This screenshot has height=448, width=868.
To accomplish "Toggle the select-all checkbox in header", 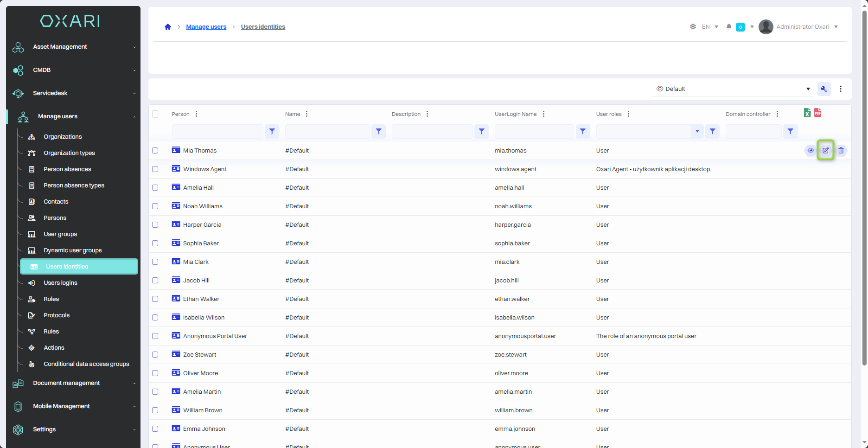I will (155, 114).
